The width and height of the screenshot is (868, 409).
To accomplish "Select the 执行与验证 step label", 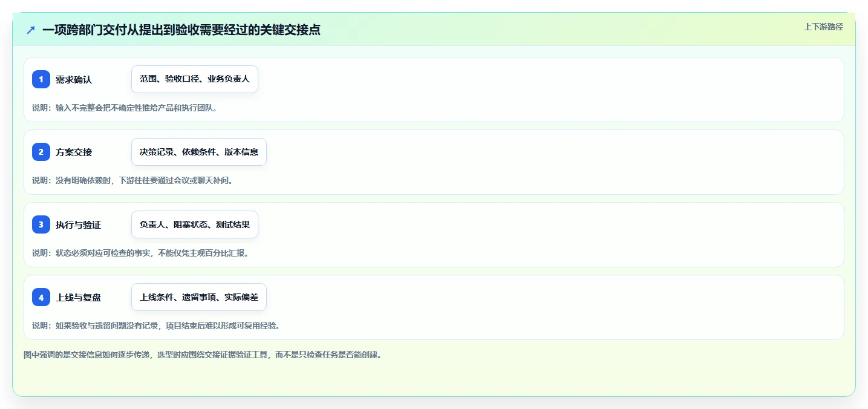I will (x=78, y=224).
